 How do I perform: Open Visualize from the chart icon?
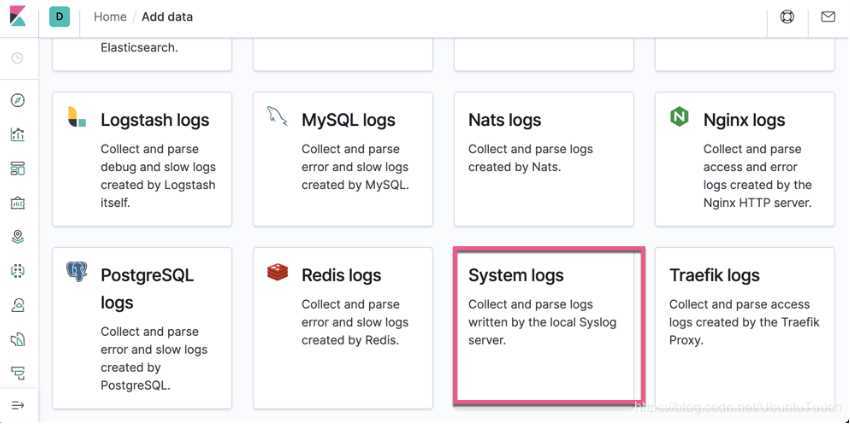(x=18, y=134)
